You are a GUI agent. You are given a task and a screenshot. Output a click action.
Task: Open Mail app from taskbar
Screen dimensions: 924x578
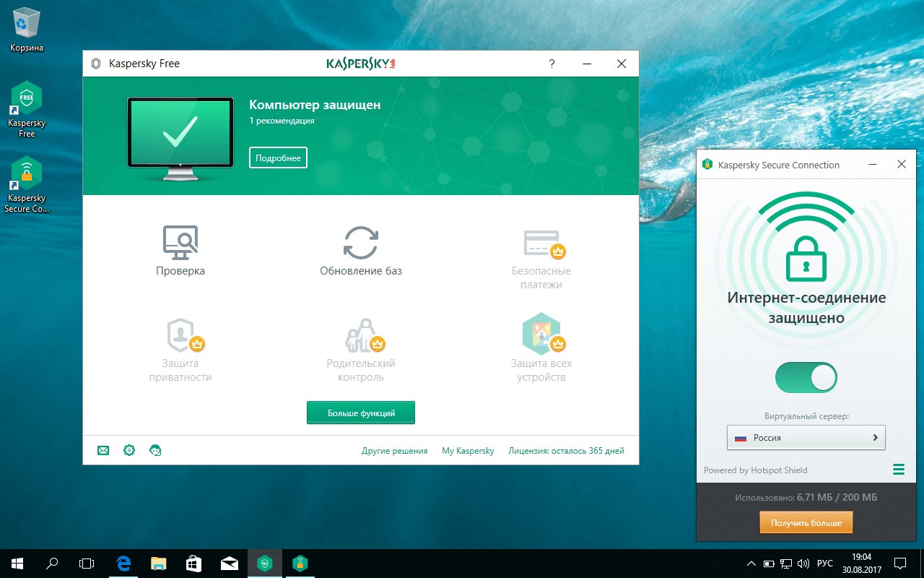230,563
